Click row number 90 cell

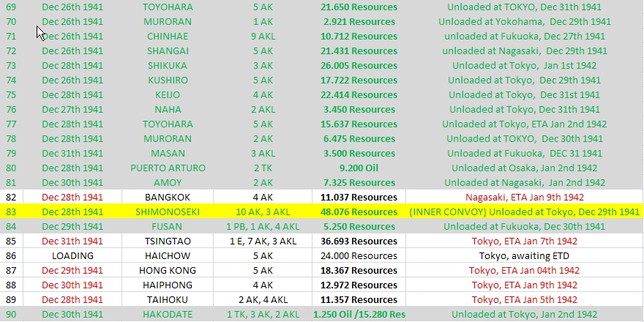11,315
